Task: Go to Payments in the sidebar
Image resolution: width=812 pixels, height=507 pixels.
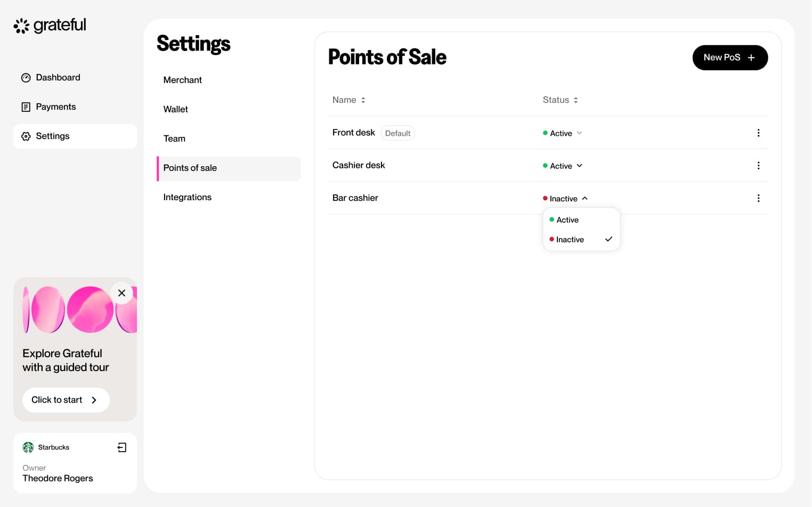Action: 55,107
